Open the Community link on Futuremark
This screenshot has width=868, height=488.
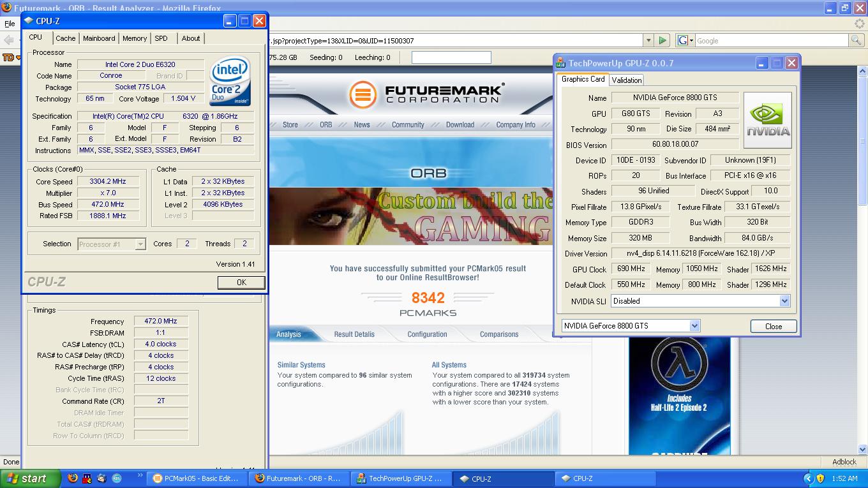(408, 125)
